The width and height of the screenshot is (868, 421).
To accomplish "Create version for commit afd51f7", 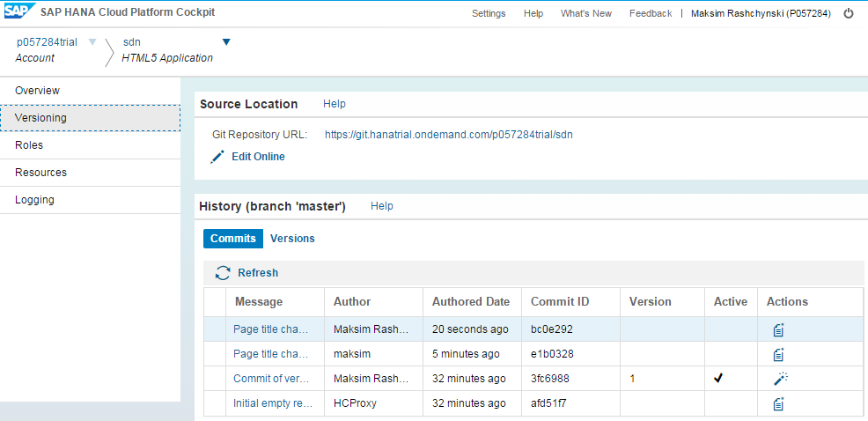I will [779, 403].
